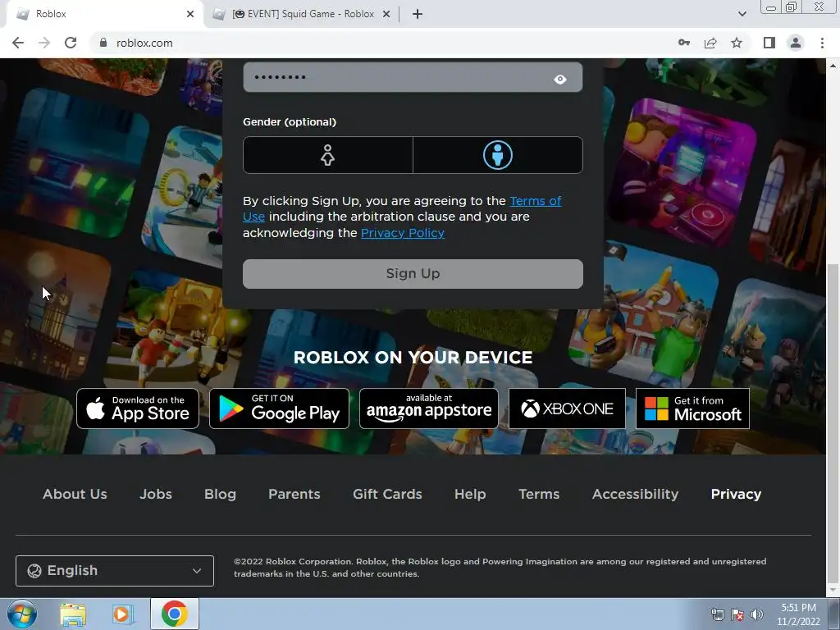Expand the tab search chevron
Screen dimensions: 840x630
(x=742, y=14)
